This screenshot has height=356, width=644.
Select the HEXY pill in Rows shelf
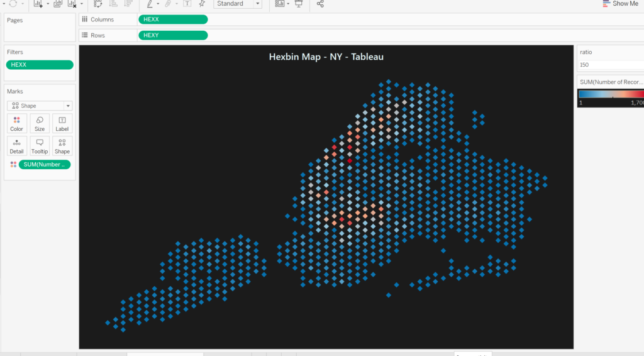click(173, 35)
